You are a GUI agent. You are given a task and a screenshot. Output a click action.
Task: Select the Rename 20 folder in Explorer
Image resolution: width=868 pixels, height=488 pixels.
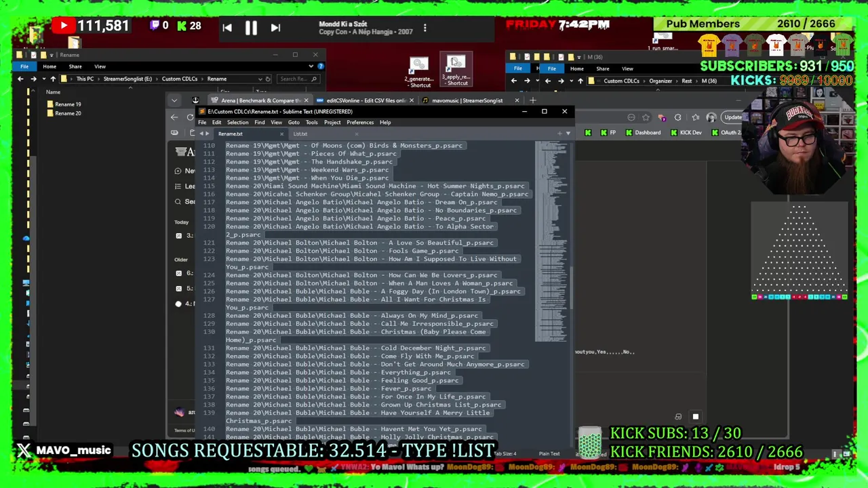tap(63, 113)
